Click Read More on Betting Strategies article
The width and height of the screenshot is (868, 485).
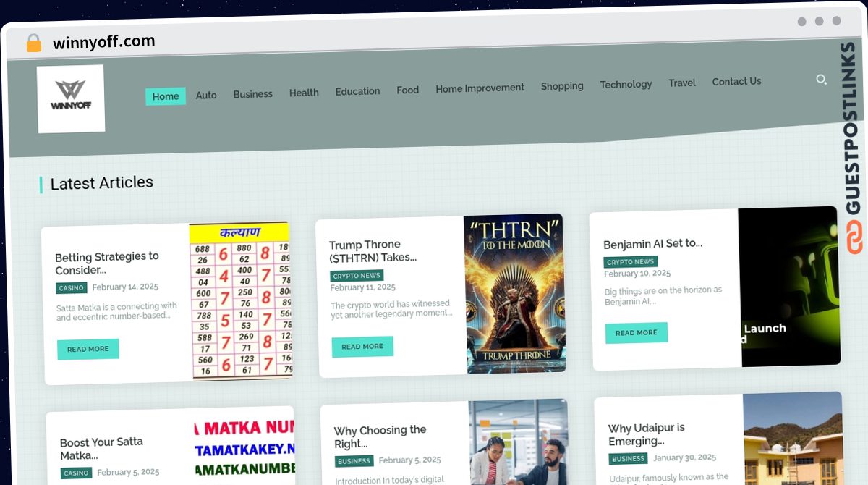point(88,349)
